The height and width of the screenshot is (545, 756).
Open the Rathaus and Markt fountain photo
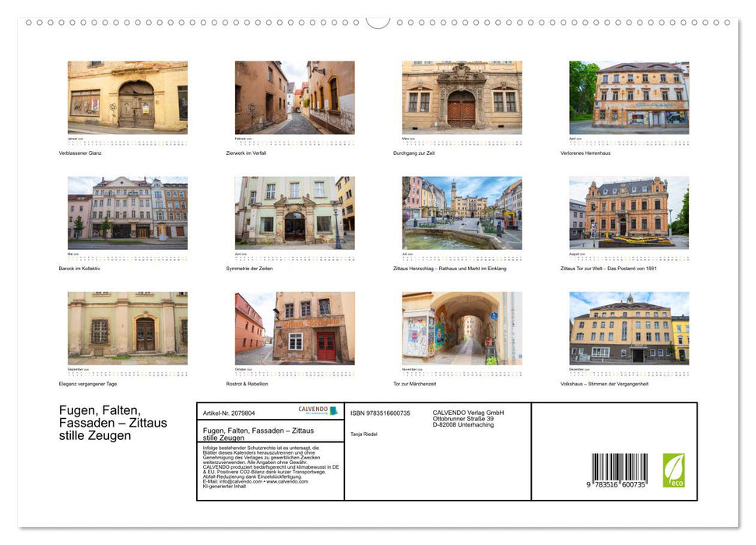[x=462, y=213]
